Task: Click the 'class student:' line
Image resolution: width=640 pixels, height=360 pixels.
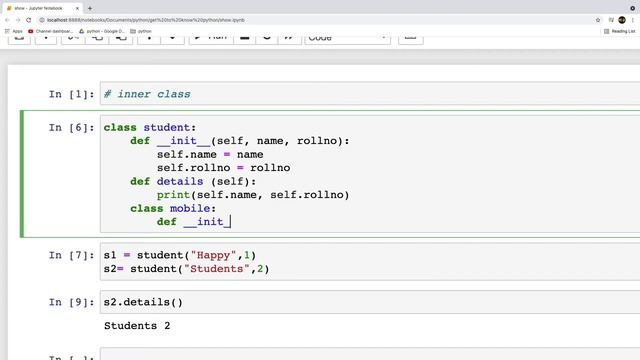Action: point(150,127)
